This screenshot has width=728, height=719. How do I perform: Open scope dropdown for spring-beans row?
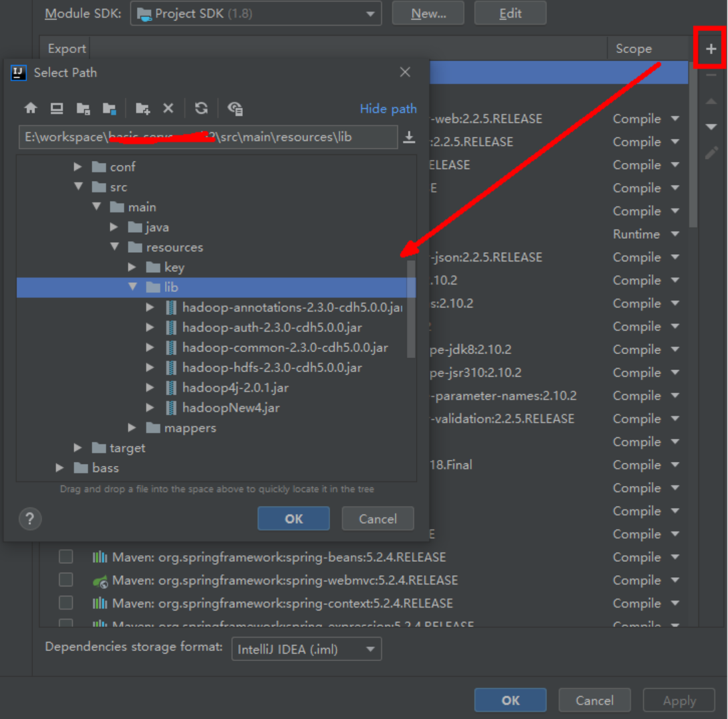pos(675,557)
